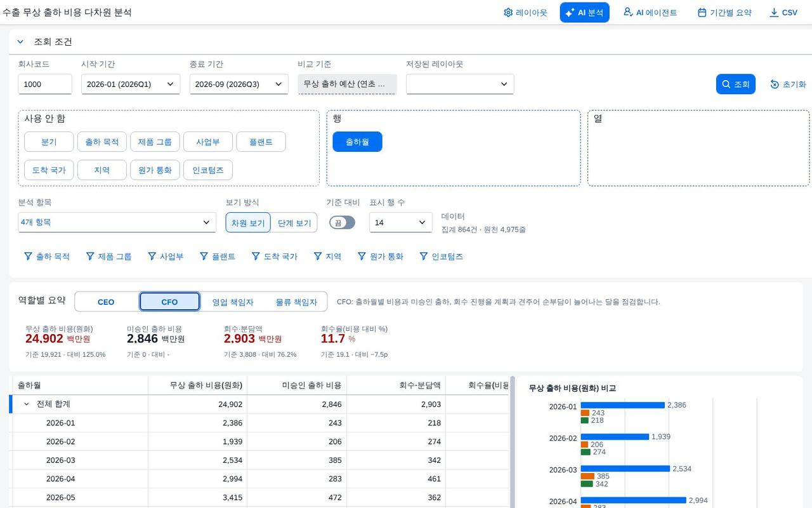
Task: Click the 레이아웃 gear icon
Action: point(508,13)
